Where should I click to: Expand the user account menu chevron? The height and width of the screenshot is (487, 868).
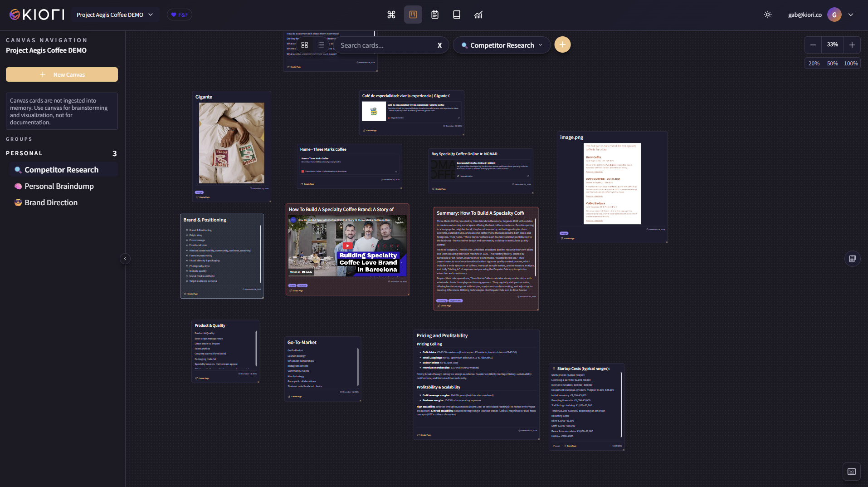pos(851,15)
